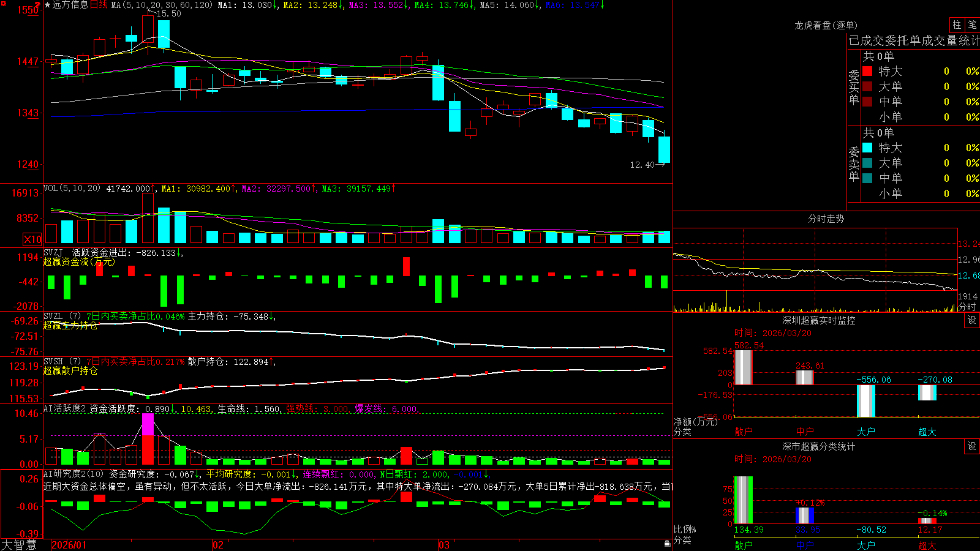Click the 超赢资金流(万元) label
Screen dimensions: 980x551
pyautogui.click(x=79, y=261)
